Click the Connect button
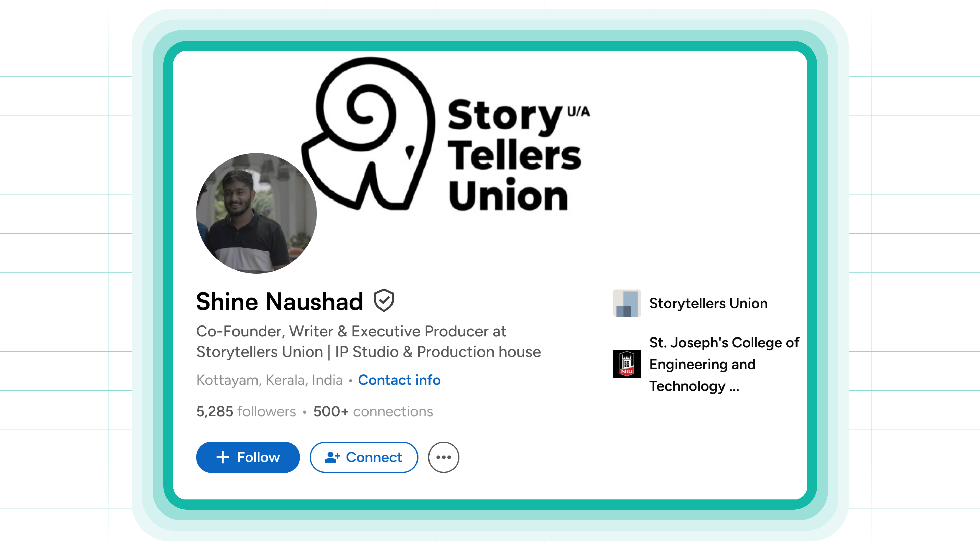Viewport: 980px width, 551px height. (364, 457)
